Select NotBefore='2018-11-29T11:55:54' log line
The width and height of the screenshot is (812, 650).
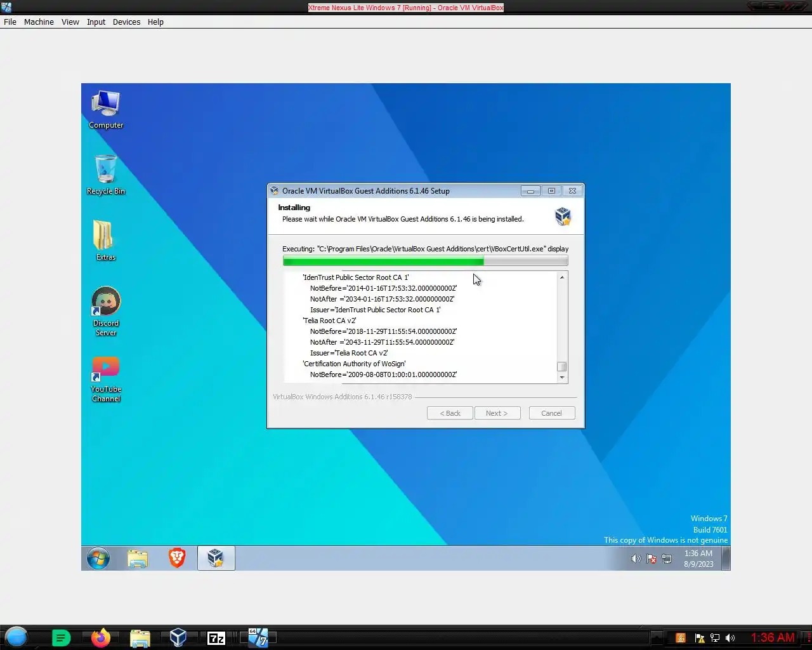pyautogui.click(x=383, y=331)
